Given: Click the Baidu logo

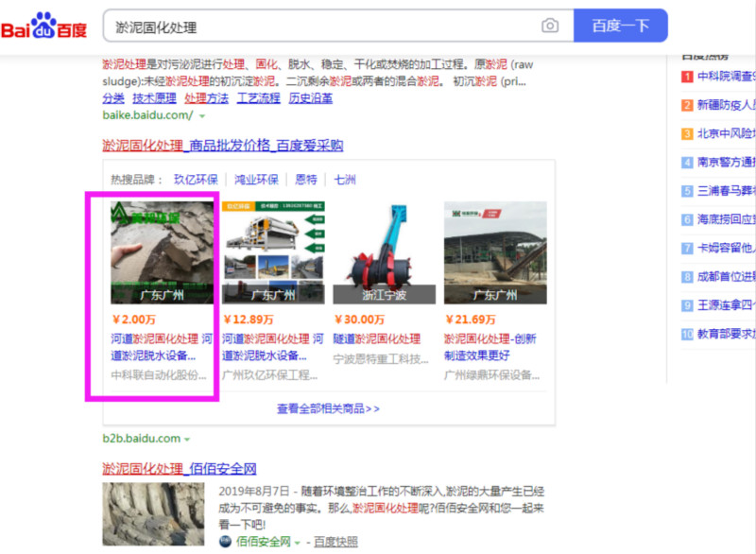Looking at the screenshot, I should click(x=43, y=26).
